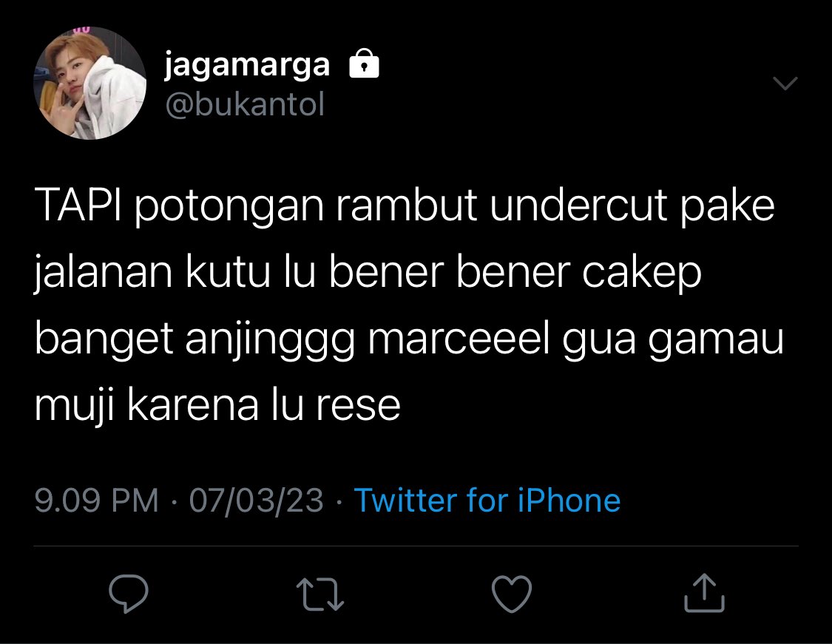The height and width of the screenshot is (644, 832).
Task: Open the jagamarga profile picture
Action: [89, 84]
